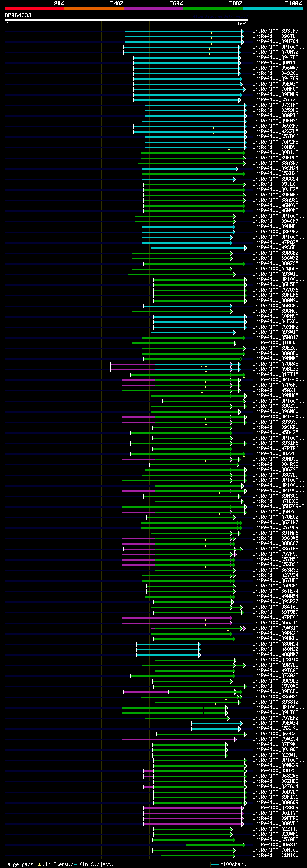This screenshot has height=868, width=307.
Task: Select hit label UniRef100_Q947C9
Action: pos(275,79)
